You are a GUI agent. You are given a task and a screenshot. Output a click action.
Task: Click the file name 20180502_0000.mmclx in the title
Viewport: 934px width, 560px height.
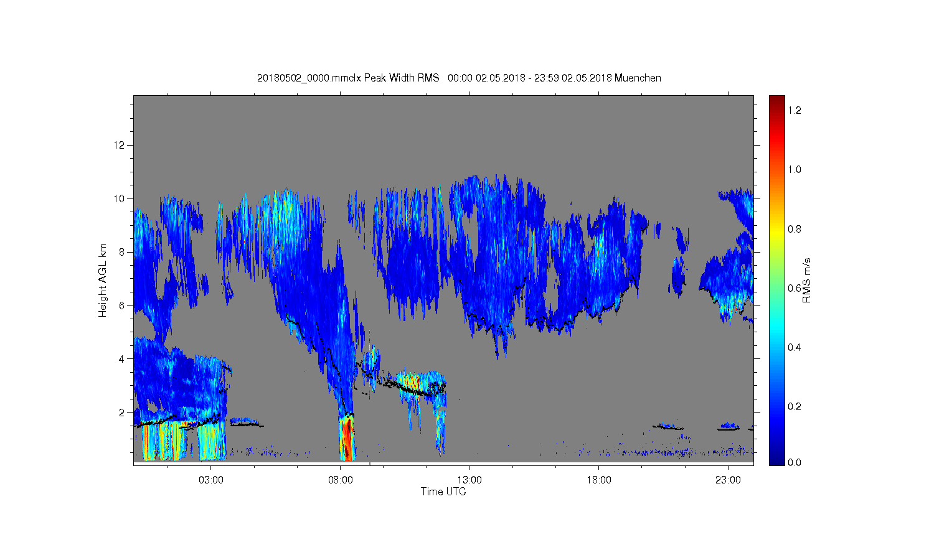(309, 78)
